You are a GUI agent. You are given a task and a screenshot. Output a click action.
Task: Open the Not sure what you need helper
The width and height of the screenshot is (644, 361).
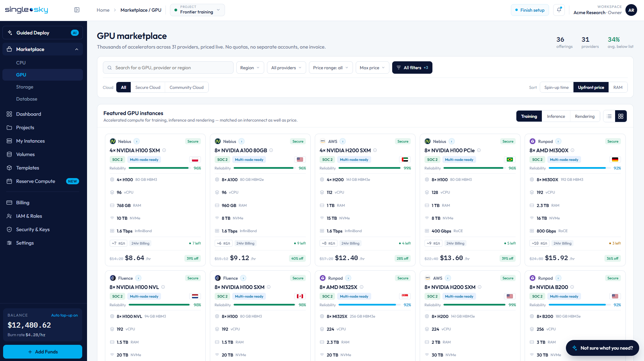tap(602, 348)
